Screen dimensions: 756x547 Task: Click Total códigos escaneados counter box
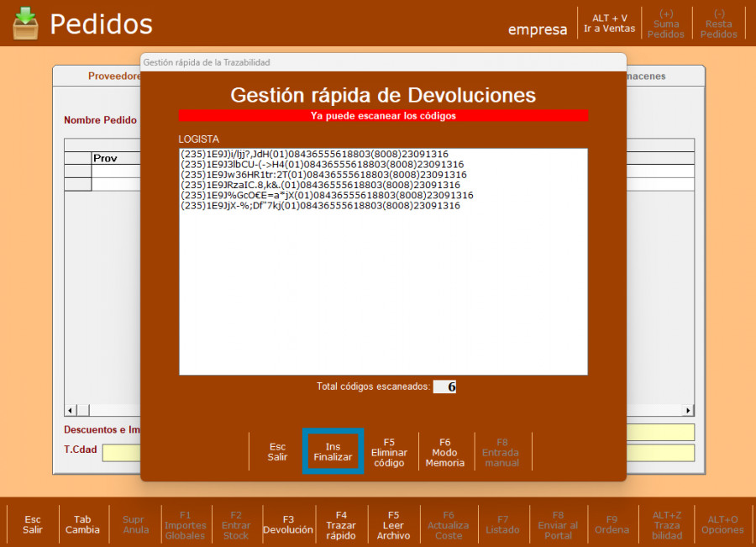click(444, 387)
